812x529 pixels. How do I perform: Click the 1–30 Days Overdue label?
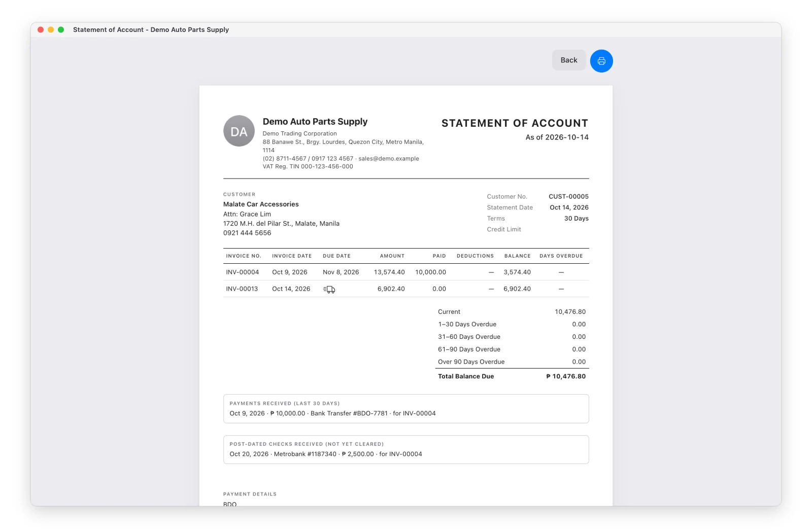467,325
